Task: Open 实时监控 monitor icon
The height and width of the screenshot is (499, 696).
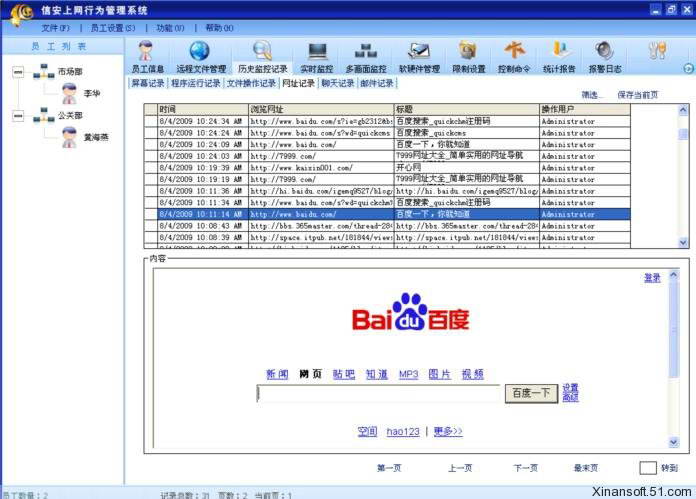Action: (x=316, y=56)
